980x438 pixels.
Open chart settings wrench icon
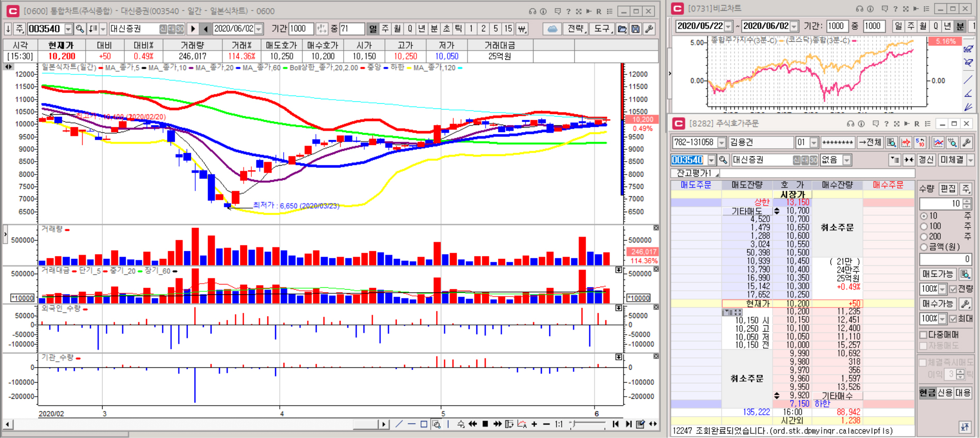649,29
